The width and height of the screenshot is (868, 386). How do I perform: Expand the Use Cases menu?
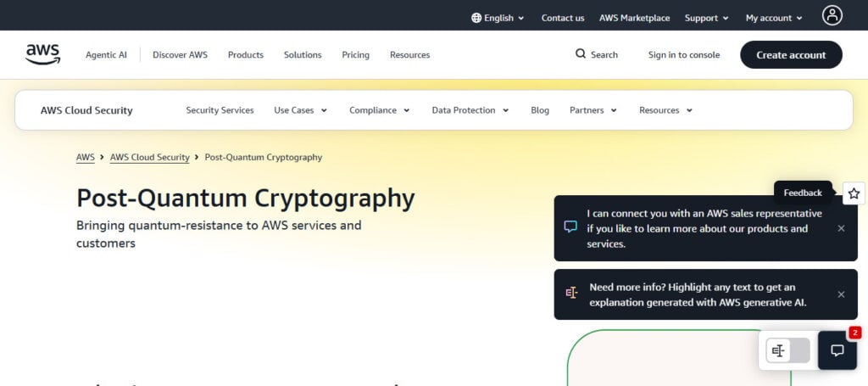point(301,110)
